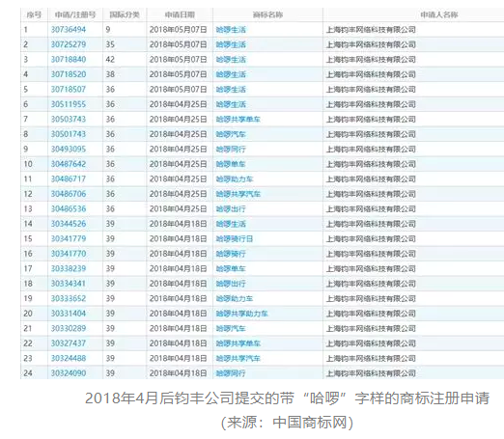This screenshot has height=439, width=504.
Task: Open application number 30725279 link
Action: pyautogui.click(x=69, y=44)
